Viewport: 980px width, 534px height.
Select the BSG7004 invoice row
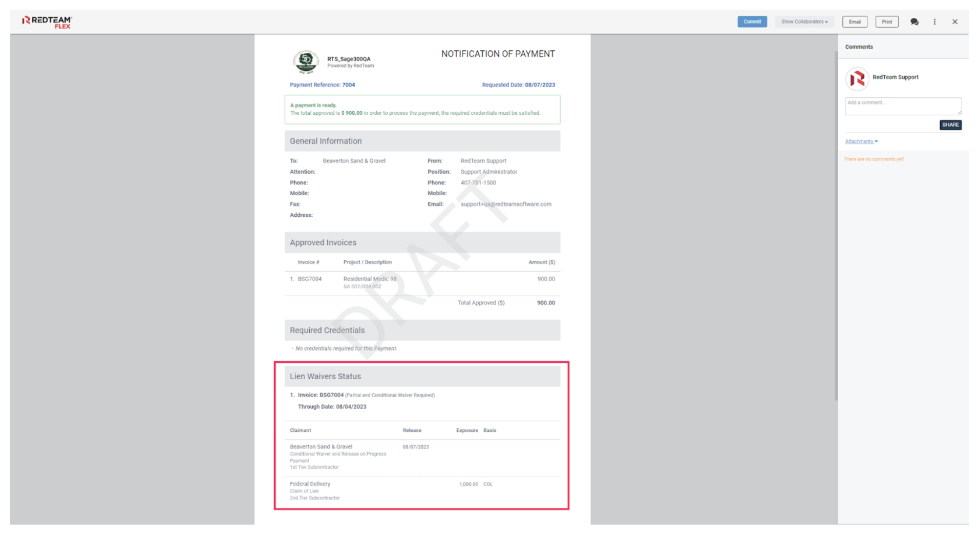(x=310, y=279)
